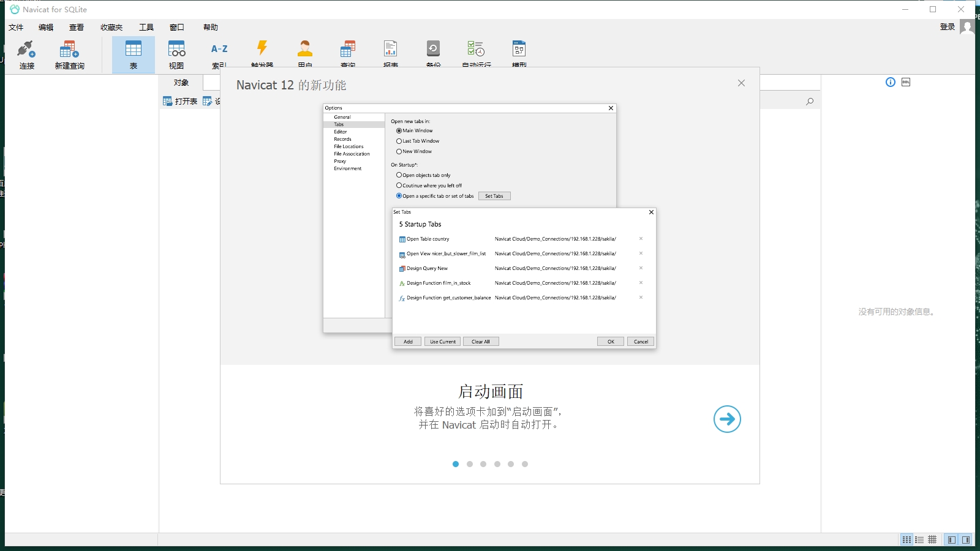The image size is (980, 551).
Task: Click the orange user toolbar icon
Action: coord(305,48)
